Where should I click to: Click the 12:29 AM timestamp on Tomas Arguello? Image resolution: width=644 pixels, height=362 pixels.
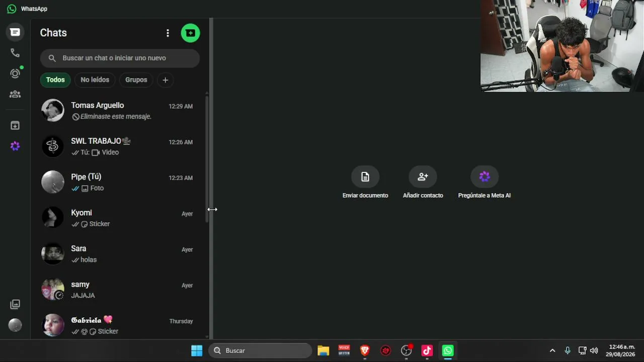click(181, 107)
